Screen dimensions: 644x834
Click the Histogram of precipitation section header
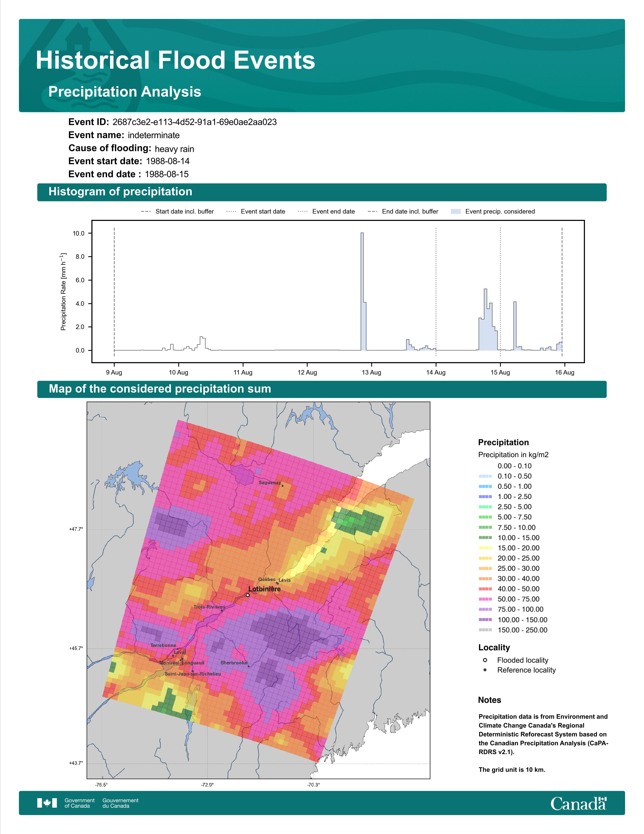point(321,192)
